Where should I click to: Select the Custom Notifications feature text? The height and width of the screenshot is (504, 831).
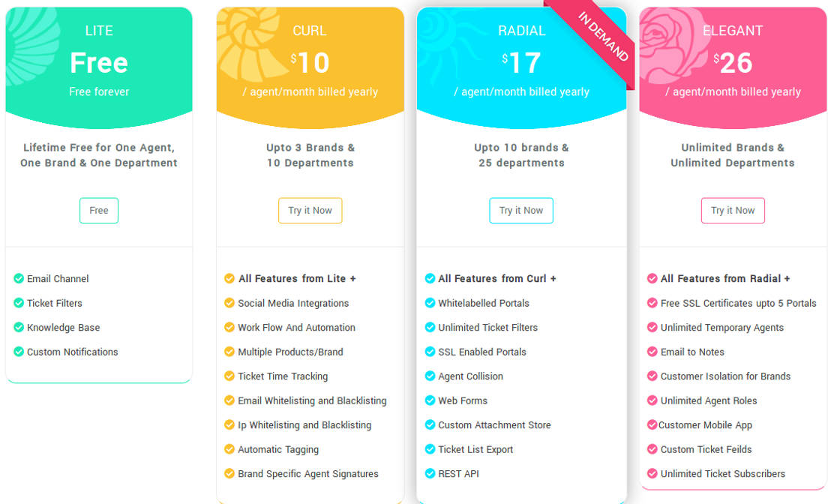pyautogui.click(x=73, y=352)
